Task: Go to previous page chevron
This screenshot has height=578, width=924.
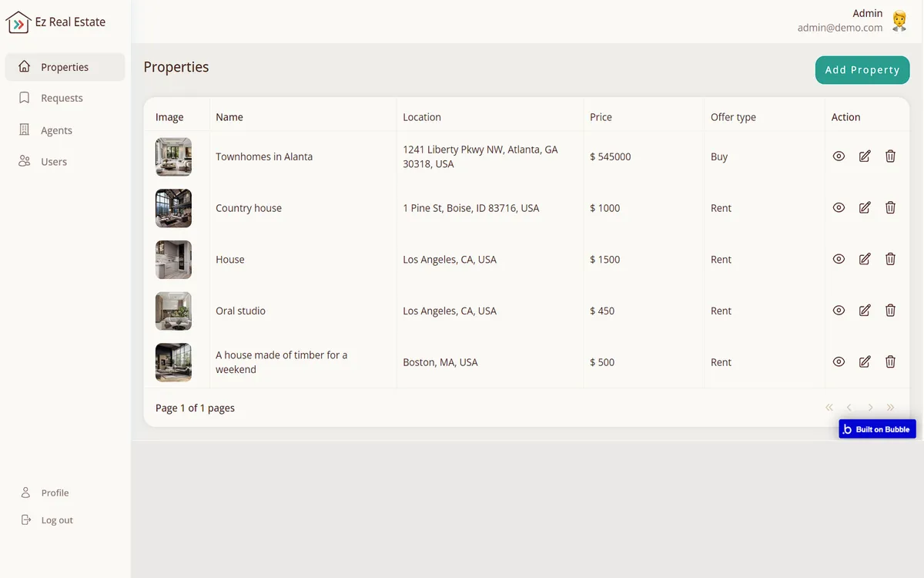Action: [x=849, y=408]
